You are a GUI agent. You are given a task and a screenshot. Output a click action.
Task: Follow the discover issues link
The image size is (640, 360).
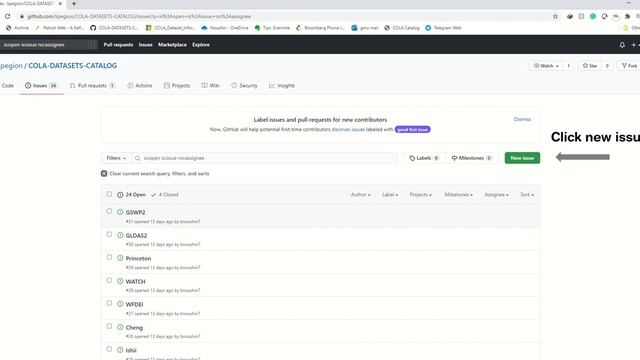point(348,129)
